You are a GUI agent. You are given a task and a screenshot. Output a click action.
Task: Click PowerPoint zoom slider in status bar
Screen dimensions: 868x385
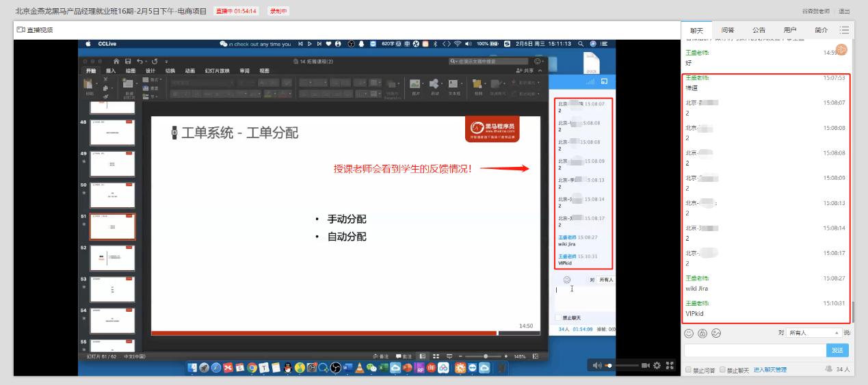(484, 356)
